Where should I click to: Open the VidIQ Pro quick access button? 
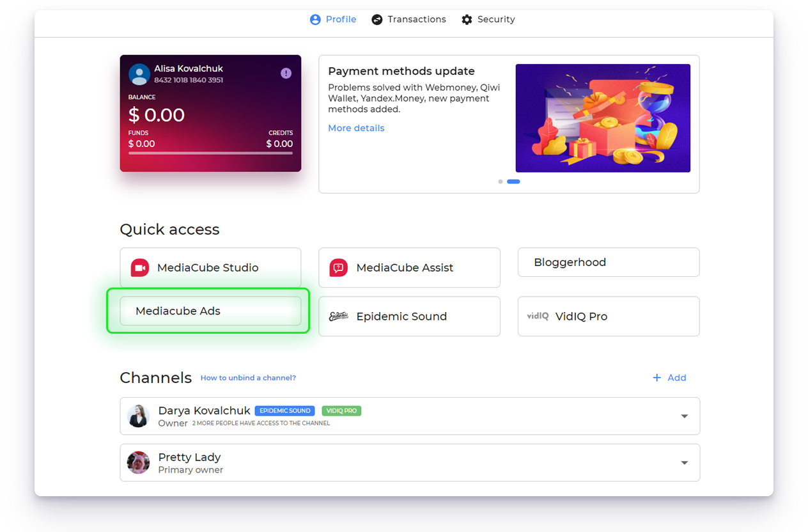[x=609, y=316]
